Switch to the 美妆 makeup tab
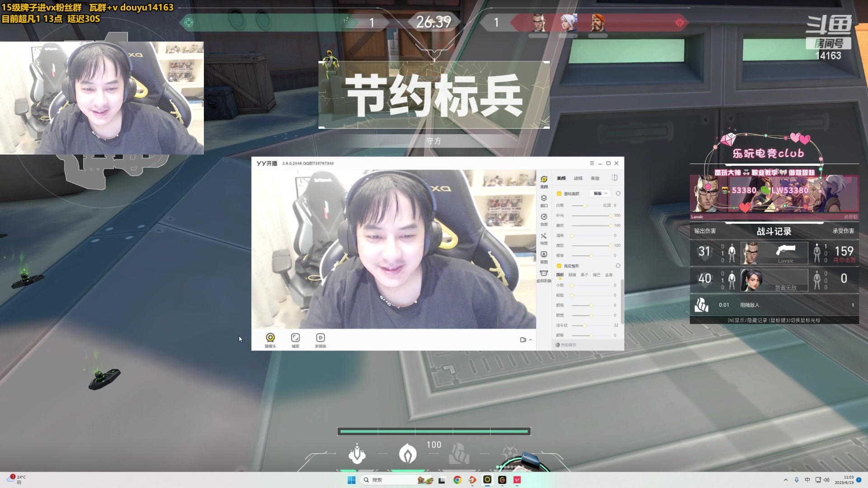This screenshot has width=868, height=488. tap(595, 178)
